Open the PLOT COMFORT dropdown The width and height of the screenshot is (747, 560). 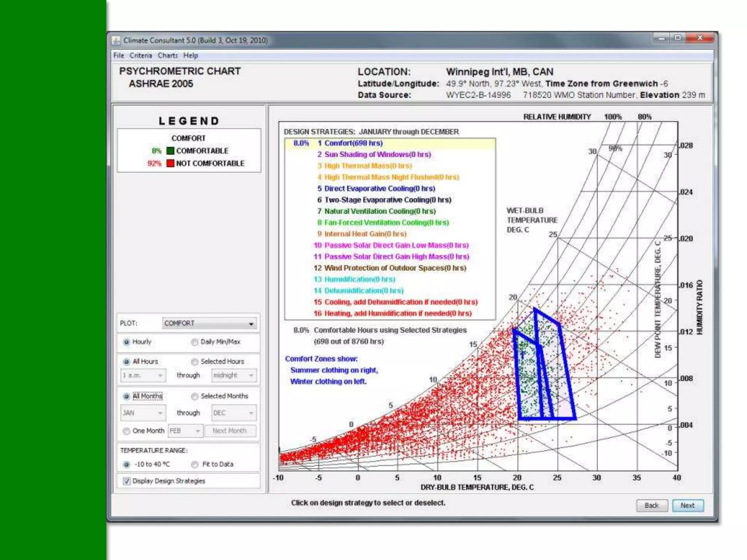[x=209, y=323]
